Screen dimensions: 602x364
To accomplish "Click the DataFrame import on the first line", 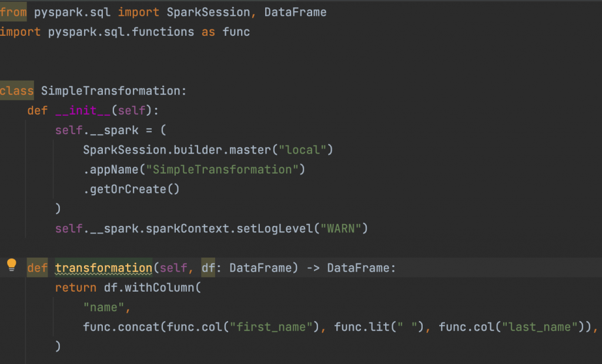I will (296, 12).
